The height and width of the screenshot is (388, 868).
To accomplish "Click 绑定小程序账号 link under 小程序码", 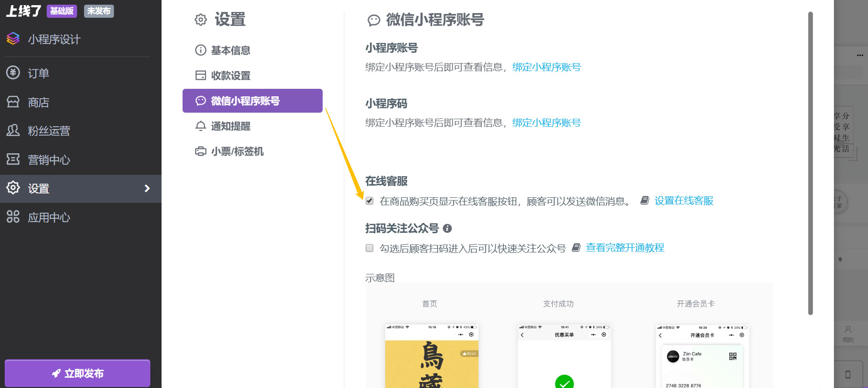I will 546,123.
